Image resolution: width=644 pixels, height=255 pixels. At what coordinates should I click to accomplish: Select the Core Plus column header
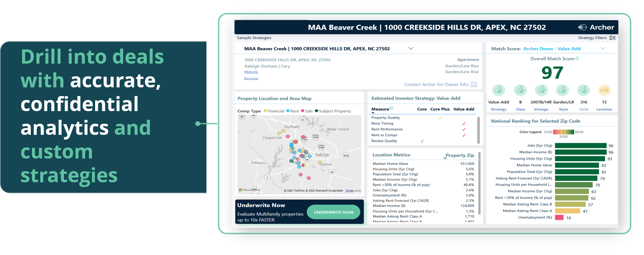point(440,109)
